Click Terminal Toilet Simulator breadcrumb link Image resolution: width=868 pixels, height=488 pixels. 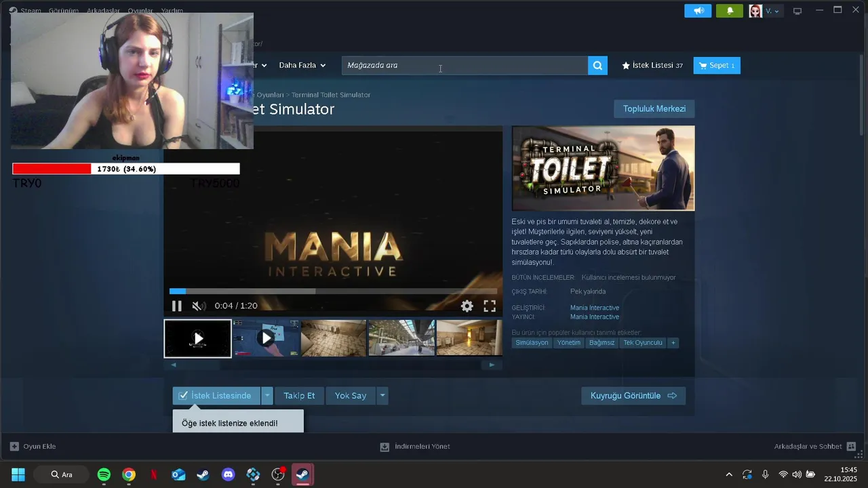click(x=331, y=95)
